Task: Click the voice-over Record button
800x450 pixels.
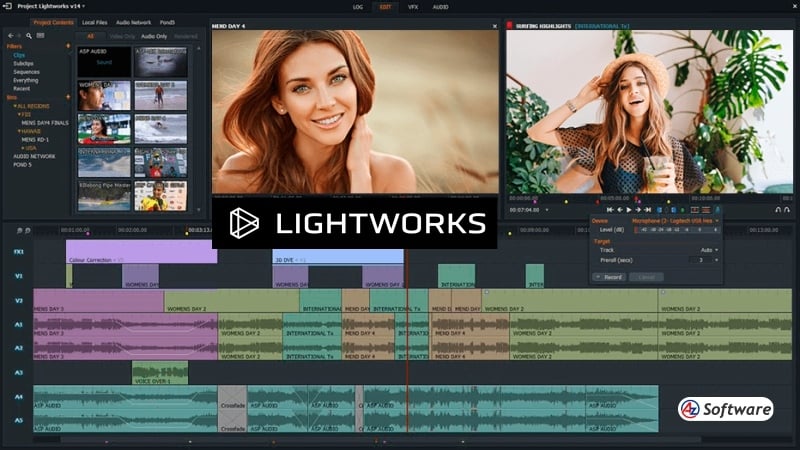Action: point(609,277)
